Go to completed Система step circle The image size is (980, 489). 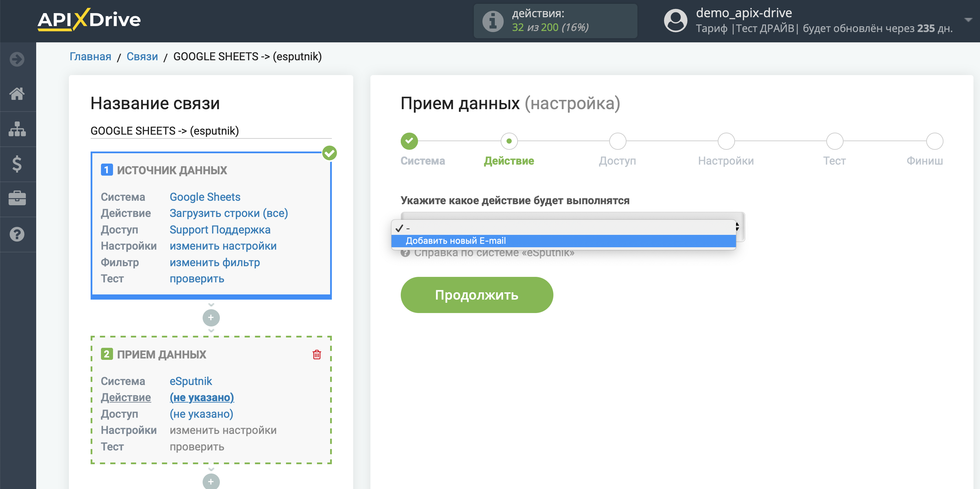409,141
